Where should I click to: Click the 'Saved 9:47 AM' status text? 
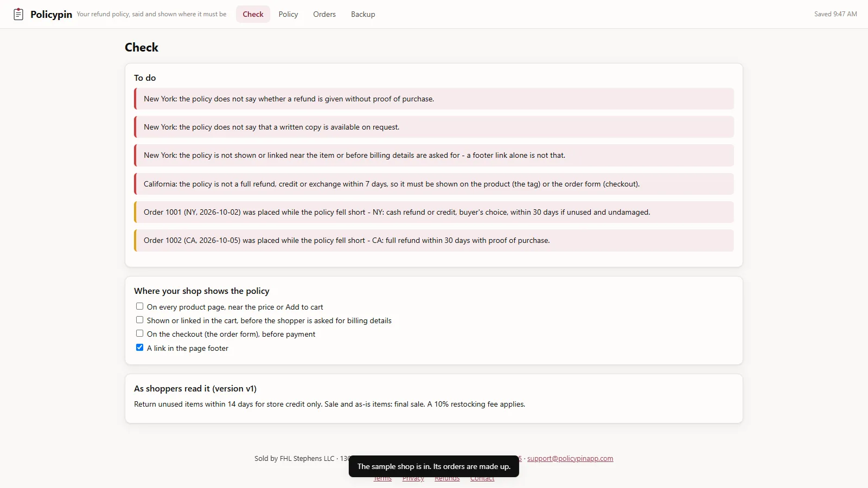click(x=835, y=14)
